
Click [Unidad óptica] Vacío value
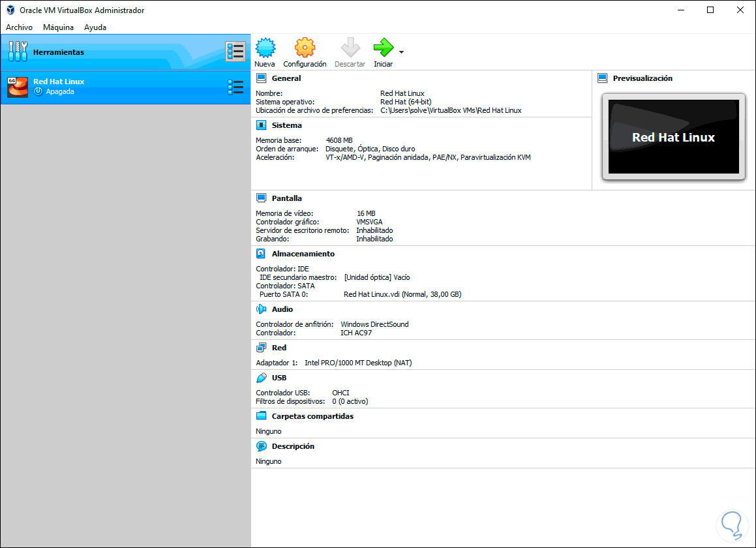[377, 277]
